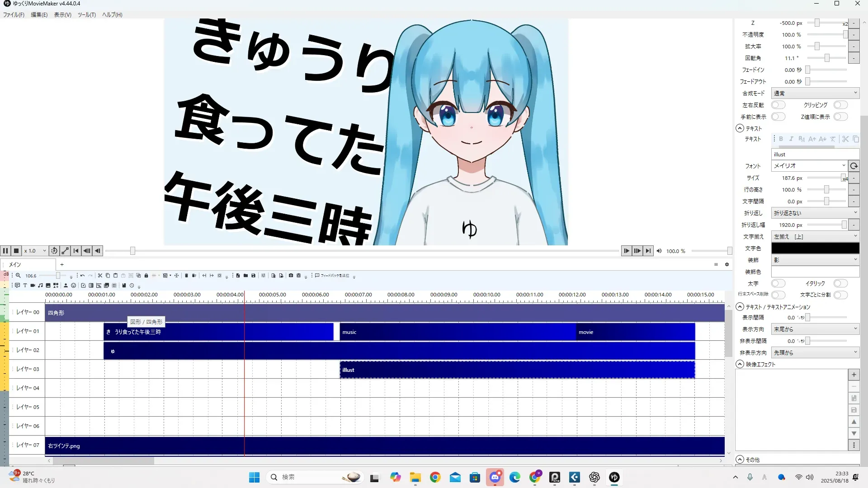Image resolution: width=868 pixels, height=488 pixels.
Task: Click the delete trash icon in timeline toolbar
Action: (x=186, y=276)
